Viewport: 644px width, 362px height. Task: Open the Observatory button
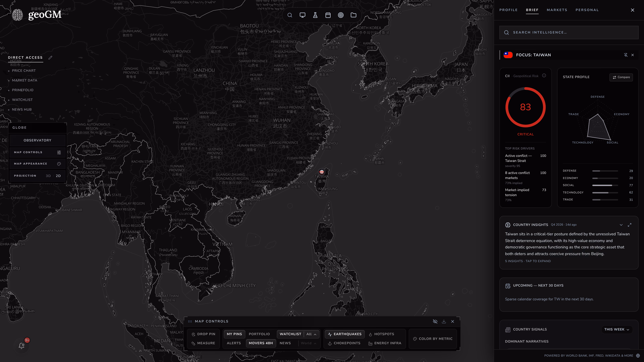coord(37,140)
